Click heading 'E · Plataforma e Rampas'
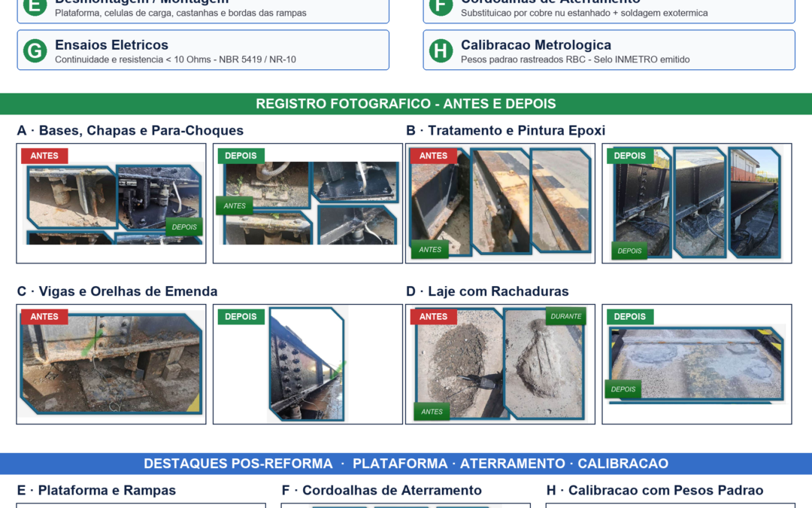This screenshot has width=812, height=508. [x=96, y=491]
